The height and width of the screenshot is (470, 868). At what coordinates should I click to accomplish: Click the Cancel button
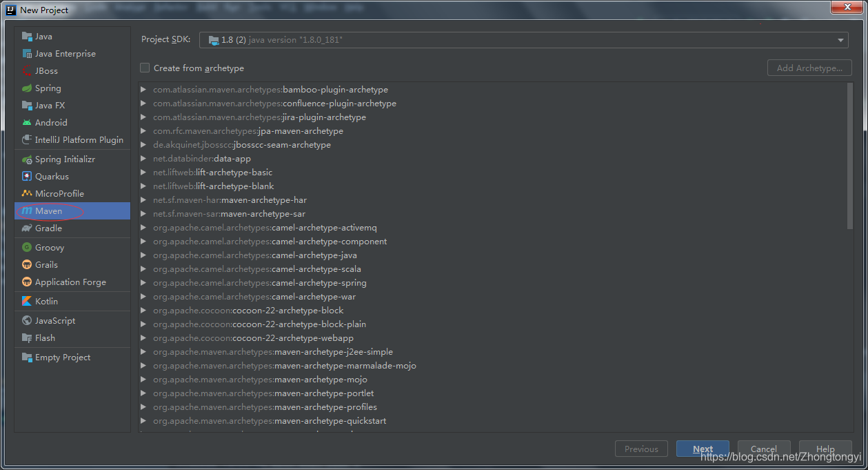click(764, 449)
